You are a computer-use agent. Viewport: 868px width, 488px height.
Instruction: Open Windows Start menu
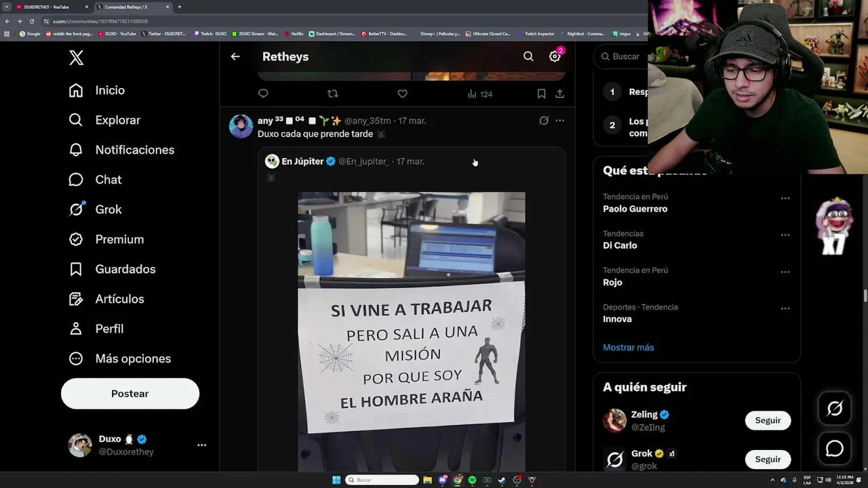click(x=336, y=480)
